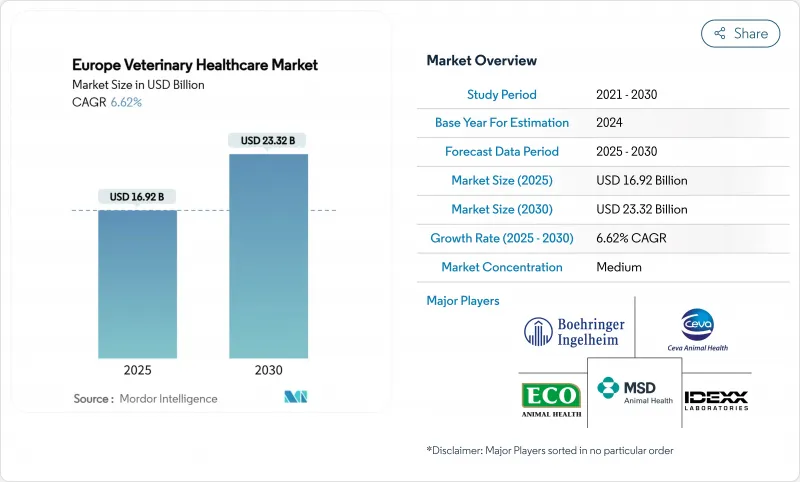The height and width of the screenshot is (482, 800).
Task: Click the share icon in Share button
Action: point(719,33)
